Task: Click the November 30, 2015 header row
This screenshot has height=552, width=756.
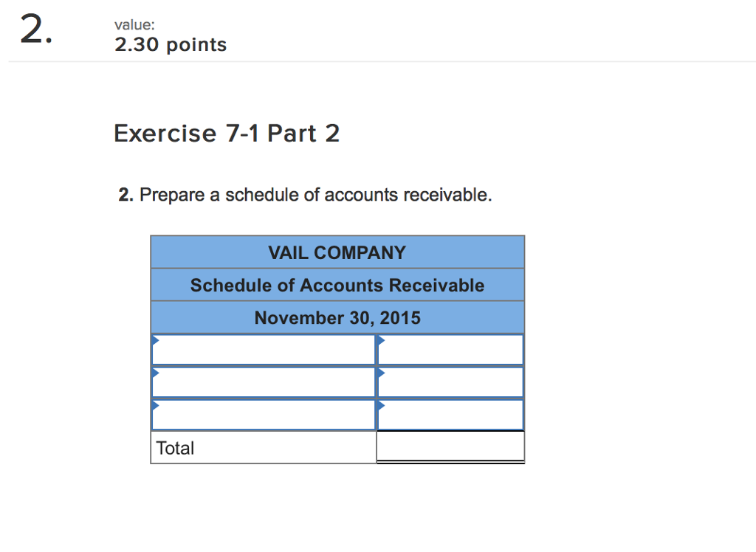Action: tap(337, 317)
